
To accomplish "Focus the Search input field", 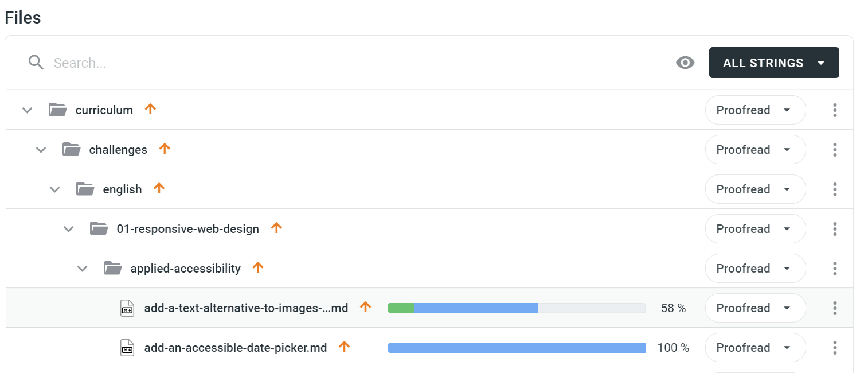I will click(355, 63).
